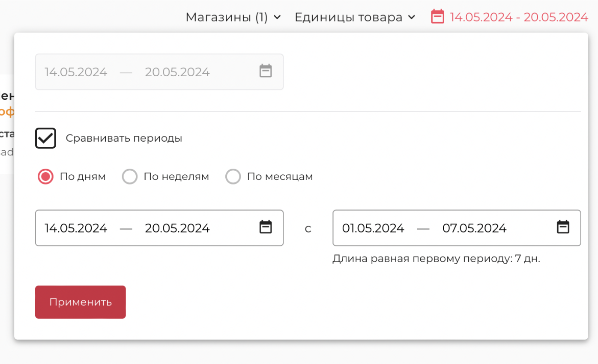Click the header date range 14.05.2024 - 20.05.2024
The height and width of the screenshot is (364, 598).
point(519,17)
